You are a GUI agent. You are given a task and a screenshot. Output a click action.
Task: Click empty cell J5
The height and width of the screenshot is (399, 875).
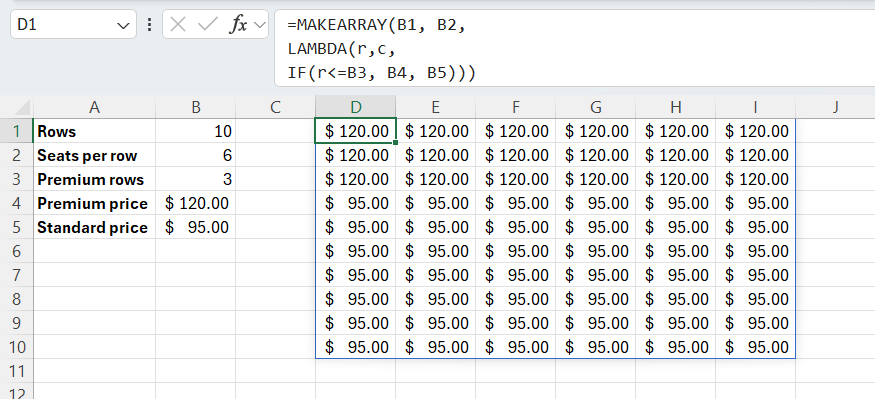(835, 227)
